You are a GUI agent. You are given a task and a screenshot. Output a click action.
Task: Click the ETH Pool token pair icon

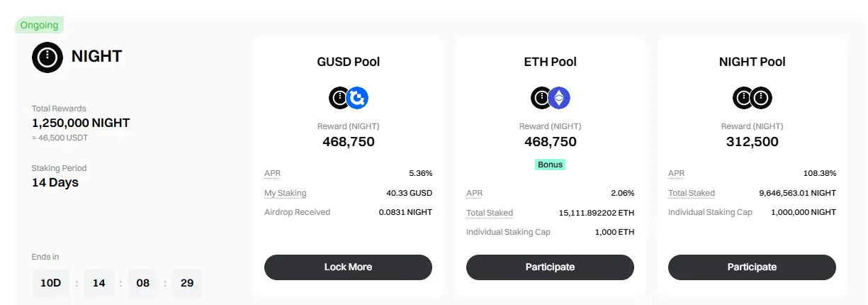click(x=551, y=98)
